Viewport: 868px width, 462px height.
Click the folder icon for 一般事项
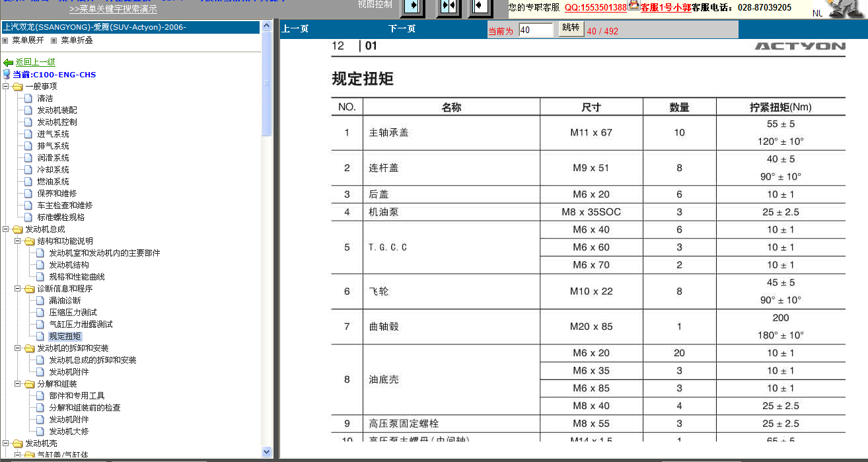coord(17,87)
